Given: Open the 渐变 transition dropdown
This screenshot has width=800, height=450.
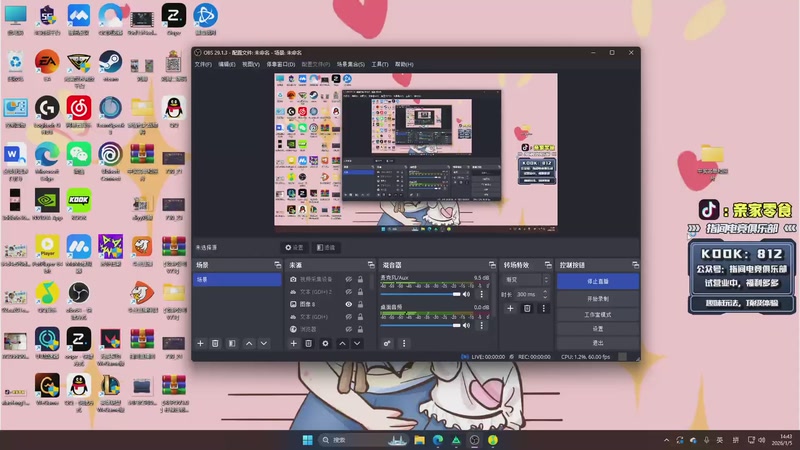Looking at the screenshot, I should pyautogui.click(x=527, y=280).
